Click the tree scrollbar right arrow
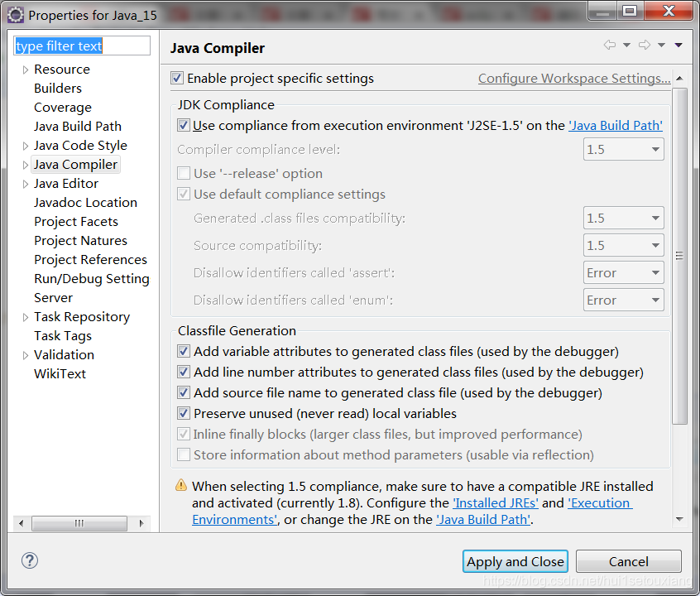Viewport: 700px width, 596px height. pyautogui.click(x=141, y=522)
